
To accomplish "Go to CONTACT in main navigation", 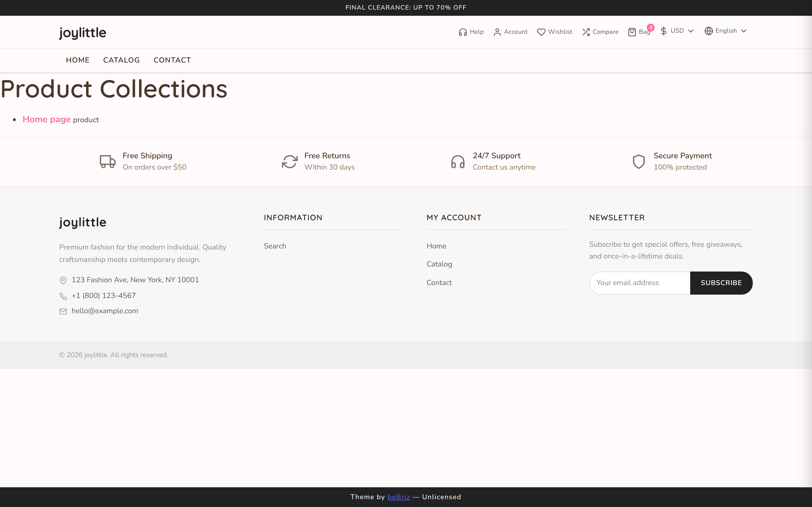I will (x=172, y=60).
